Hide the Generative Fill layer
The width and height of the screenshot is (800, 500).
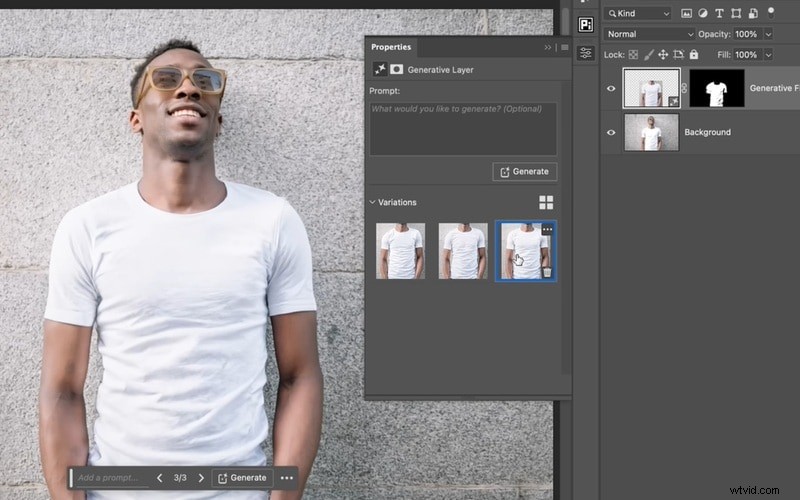(x=611, y=88)
